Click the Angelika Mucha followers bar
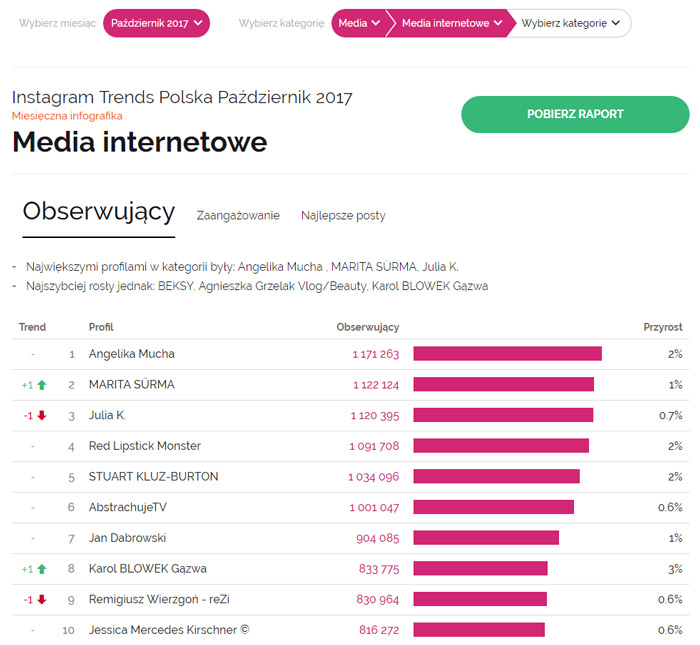Viewport: 700px width, 645px height. point(508,354)
